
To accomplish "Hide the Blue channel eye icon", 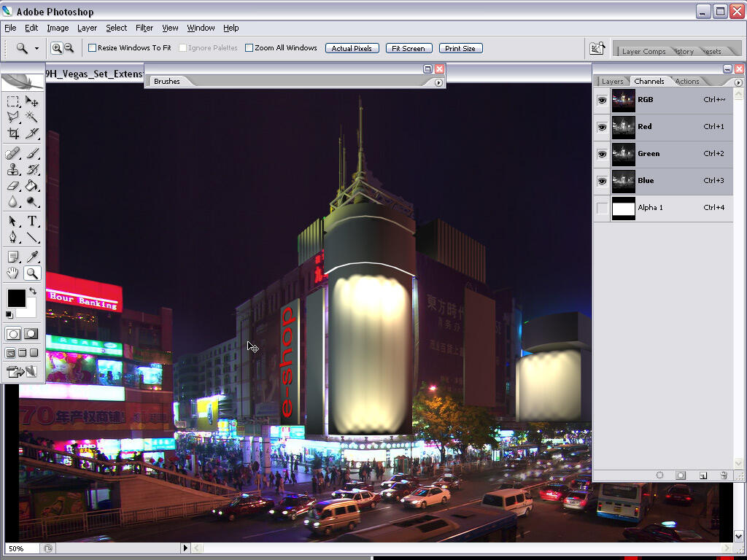I will click(602, 181).
